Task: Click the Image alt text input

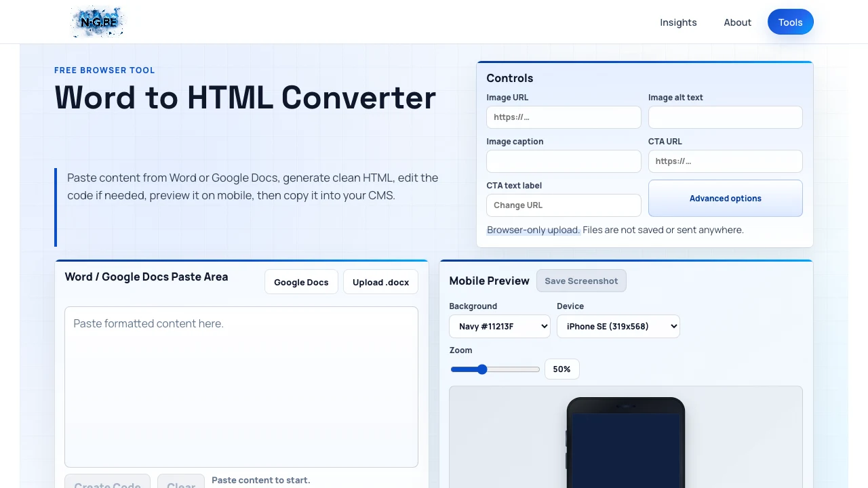Action: point(726,117)
